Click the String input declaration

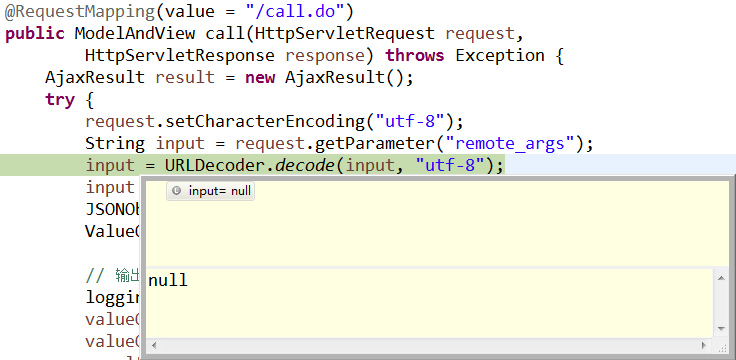pyautogui.click(x=145, y=143)
